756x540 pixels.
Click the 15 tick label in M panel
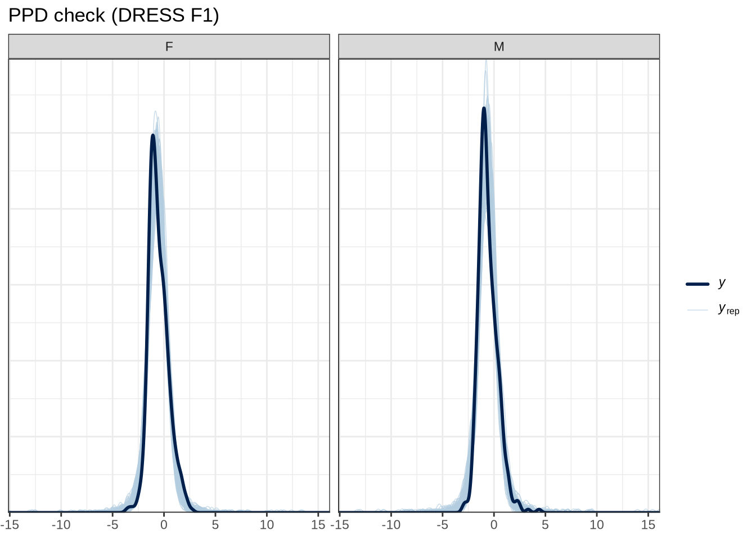(x=648, y=525)
